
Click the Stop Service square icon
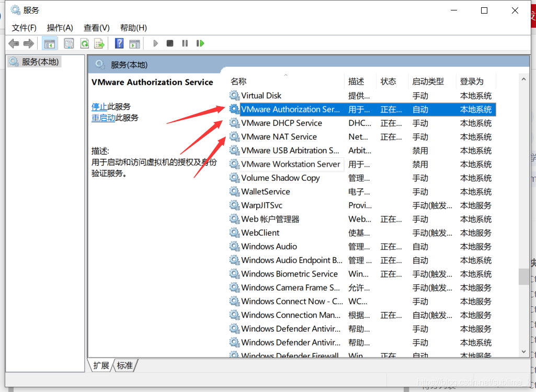(x=170, y=43)
